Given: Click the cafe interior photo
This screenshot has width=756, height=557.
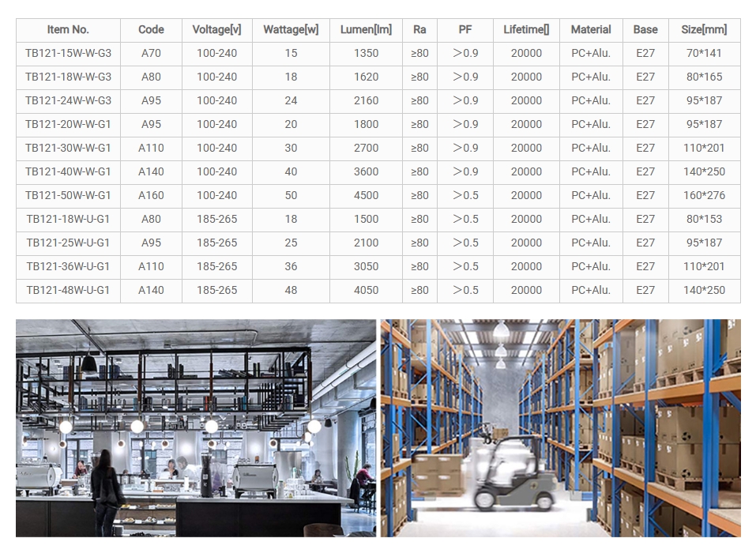Looking at the screenshot, I should click(196, 427).
